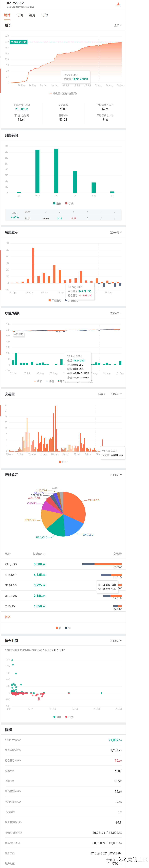The image size is (149, 868).
Task: Click the 连接成功 tag on the net value chart
Action: pos(19,334)
